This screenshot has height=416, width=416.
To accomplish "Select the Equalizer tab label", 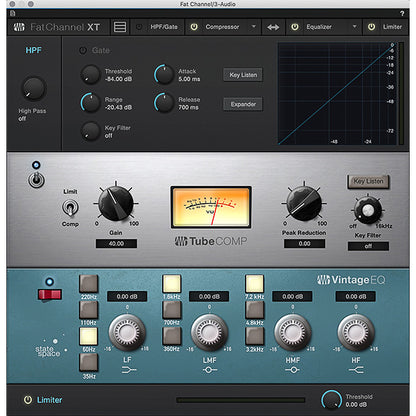I will tap(319, 27).
